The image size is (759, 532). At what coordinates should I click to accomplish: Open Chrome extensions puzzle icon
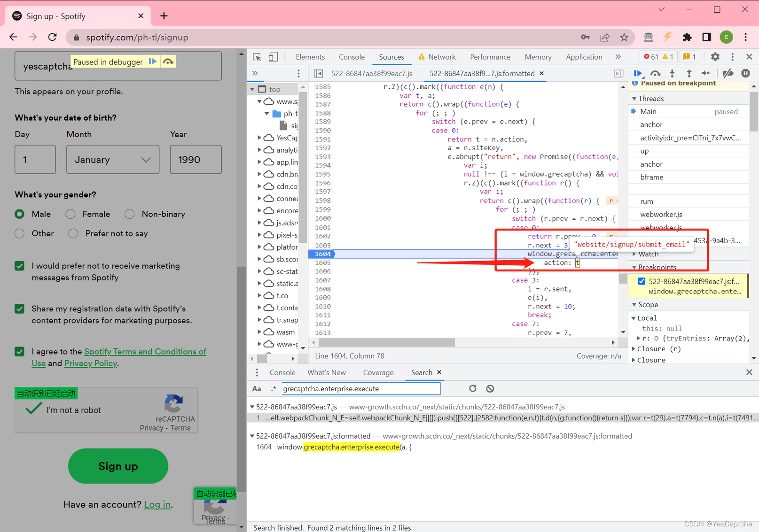click(687, 37)
